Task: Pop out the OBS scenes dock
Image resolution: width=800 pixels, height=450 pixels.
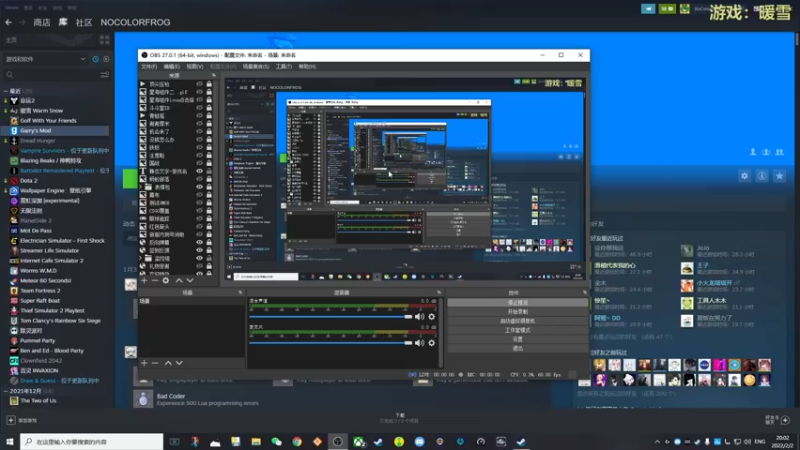Action: 240,292
